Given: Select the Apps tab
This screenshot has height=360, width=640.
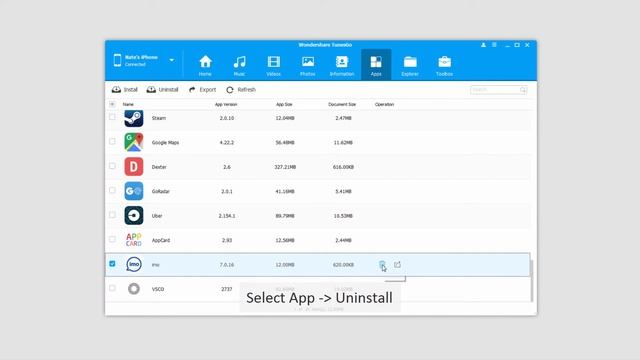Looking at the screenshot, I should (376, 65).
